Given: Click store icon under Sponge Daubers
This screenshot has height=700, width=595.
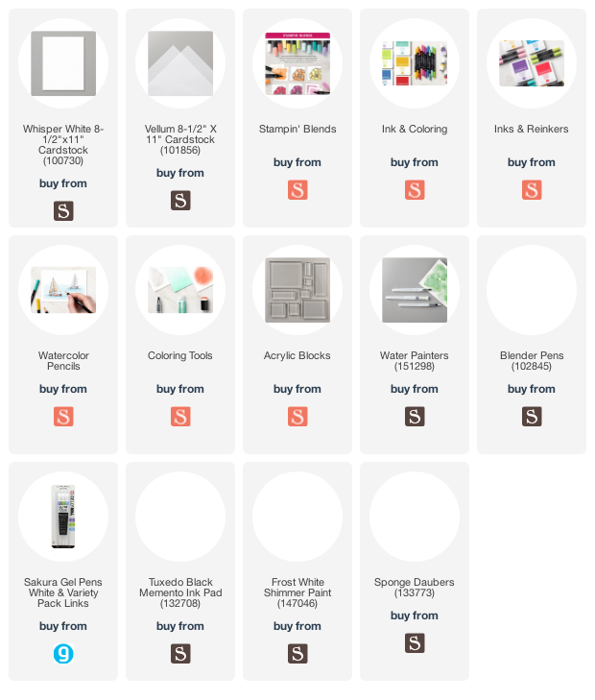Looking at the screenshot, I should (x=415, y=642).
